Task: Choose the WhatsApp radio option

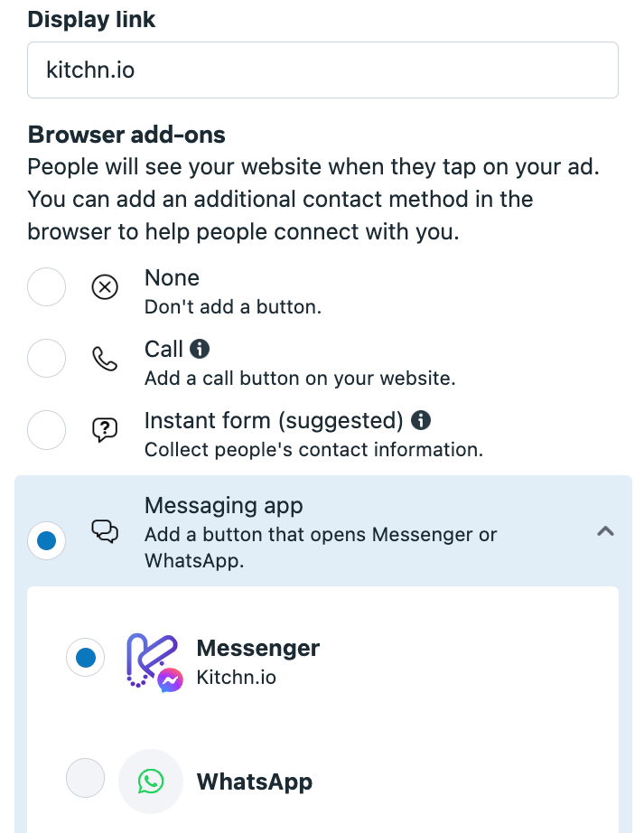Action: 86,778
